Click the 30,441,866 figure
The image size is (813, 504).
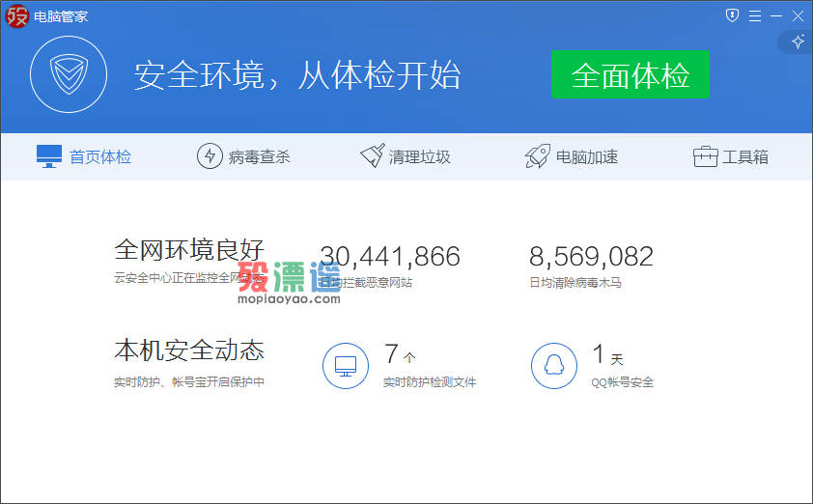390,256
